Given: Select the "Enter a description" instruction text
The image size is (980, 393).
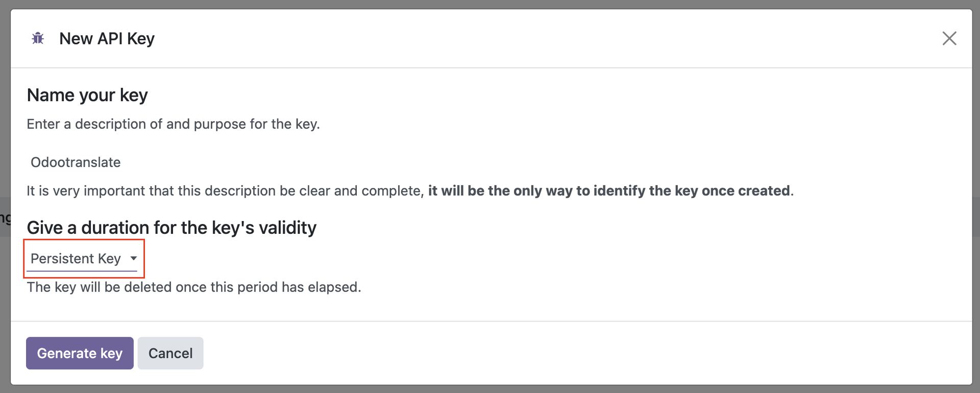Looking at the screenshot, I should [173, 124].
